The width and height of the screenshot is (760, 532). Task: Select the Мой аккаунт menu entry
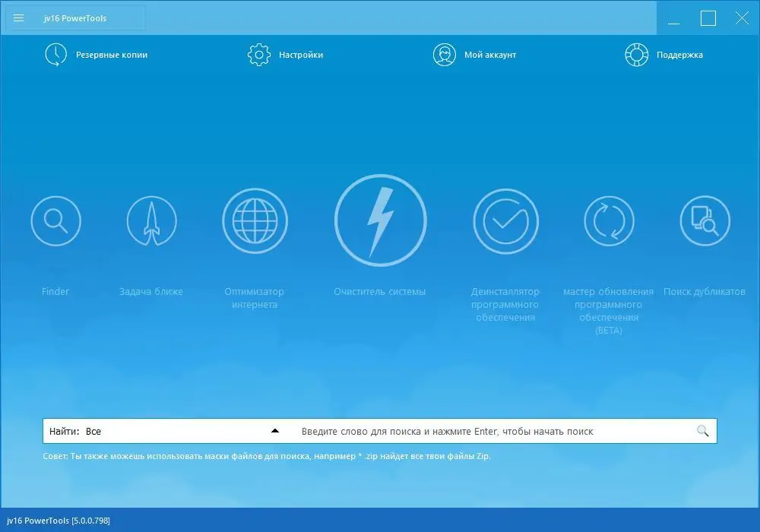pos(490,54)
